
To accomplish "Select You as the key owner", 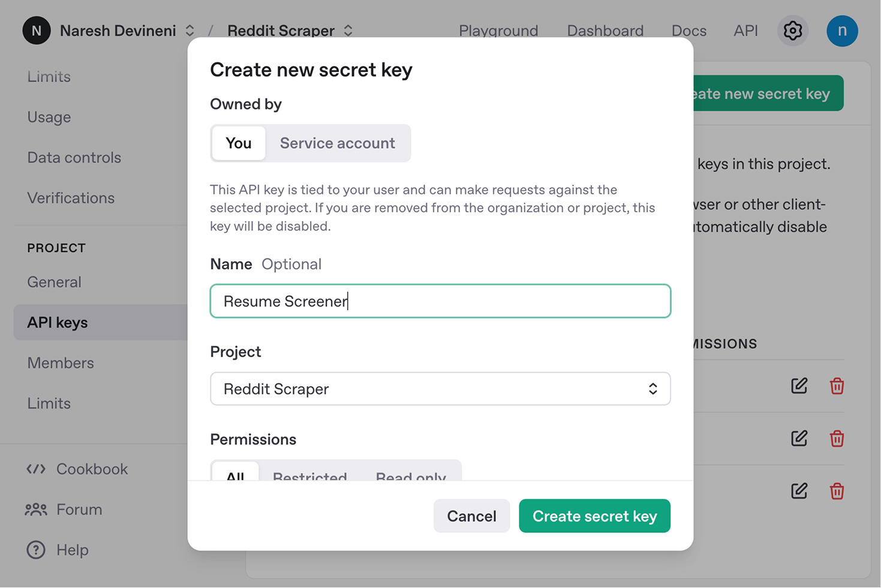I will pos(238,143).
